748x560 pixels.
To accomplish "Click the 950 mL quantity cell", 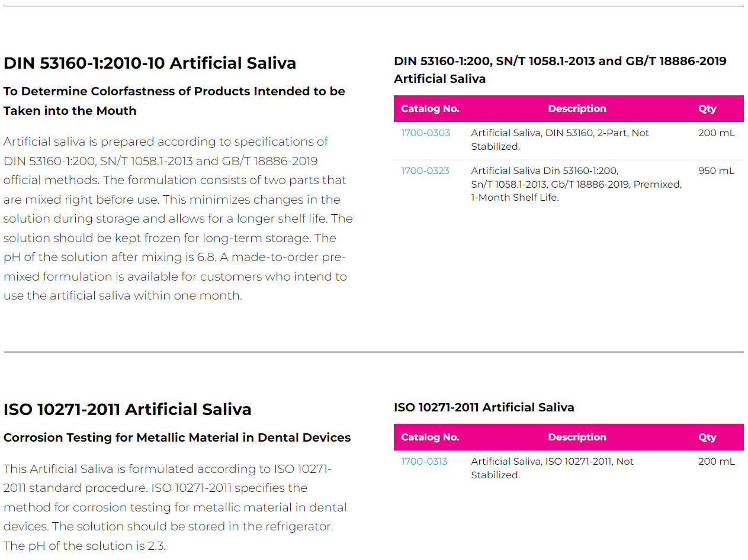I will pyautogui.click(x=716, y=171).
